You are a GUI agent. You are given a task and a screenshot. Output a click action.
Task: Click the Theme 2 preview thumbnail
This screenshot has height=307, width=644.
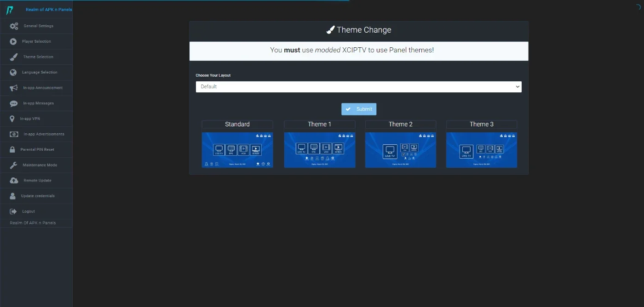pyautogui.click(x=401, y=150)
